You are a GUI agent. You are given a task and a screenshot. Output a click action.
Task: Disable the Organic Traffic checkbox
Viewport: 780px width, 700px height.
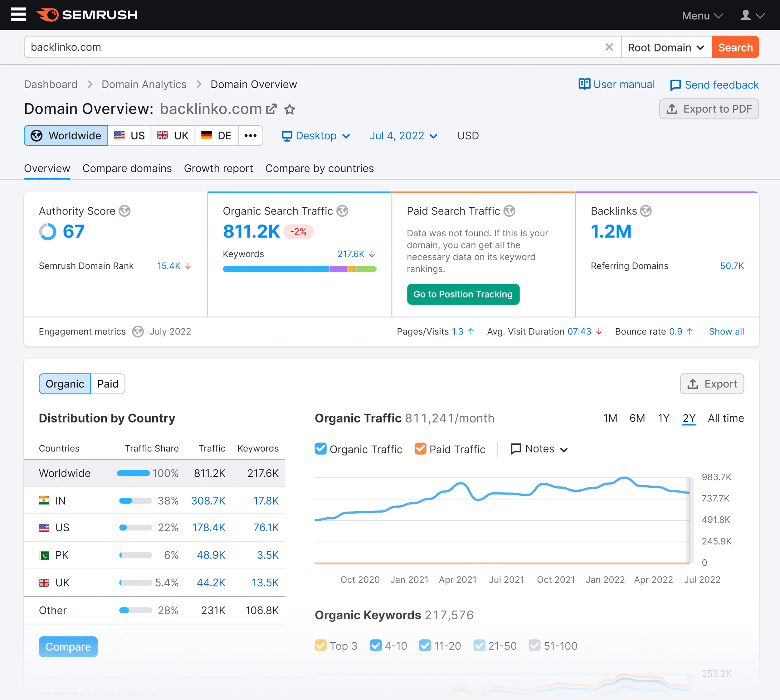320,449
